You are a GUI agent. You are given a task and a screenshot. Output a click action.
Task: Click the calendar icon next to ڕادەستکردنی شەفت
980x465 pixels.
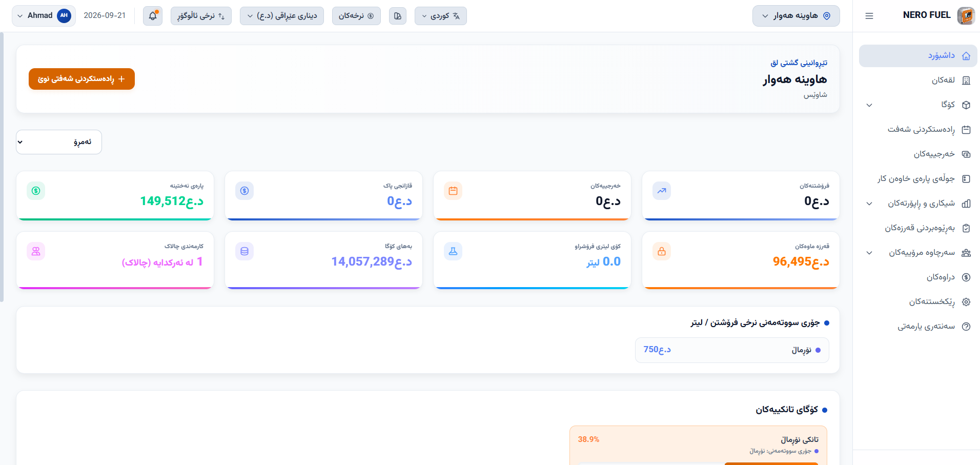(x=966, y=130)
